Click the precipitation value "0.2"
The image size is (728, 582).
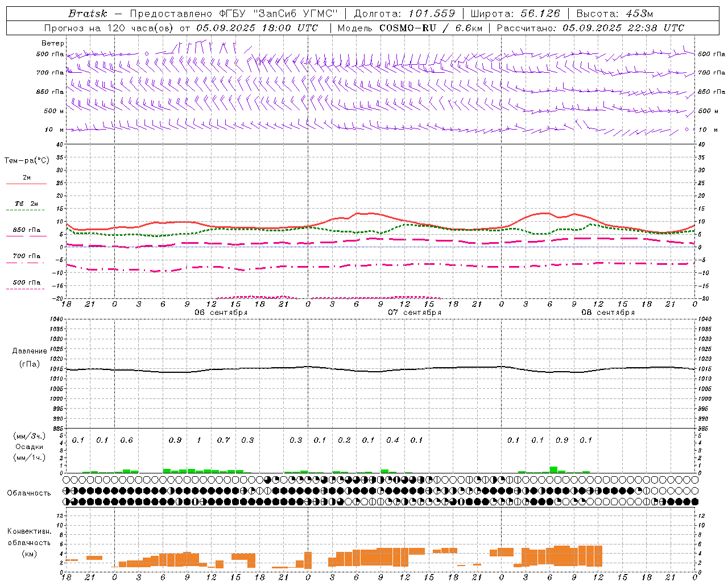tap(344, 440)
